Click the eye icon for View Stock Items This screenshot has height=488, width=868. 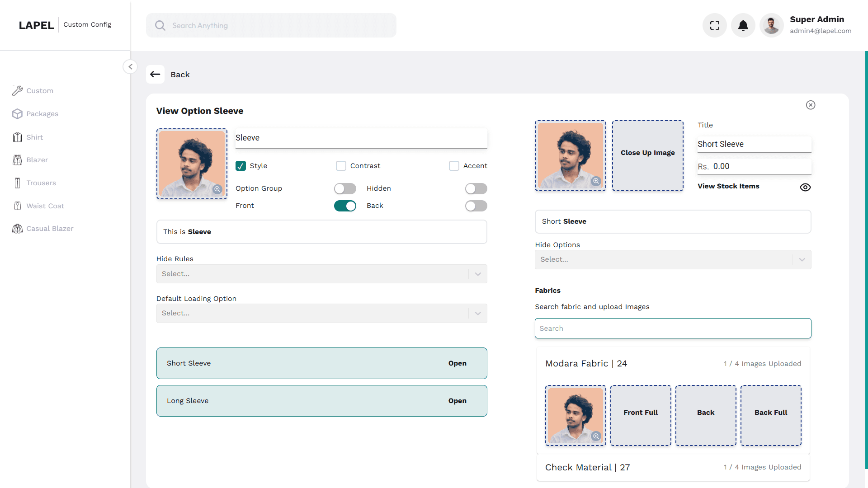pyautogui.click(x=805, y=187)
